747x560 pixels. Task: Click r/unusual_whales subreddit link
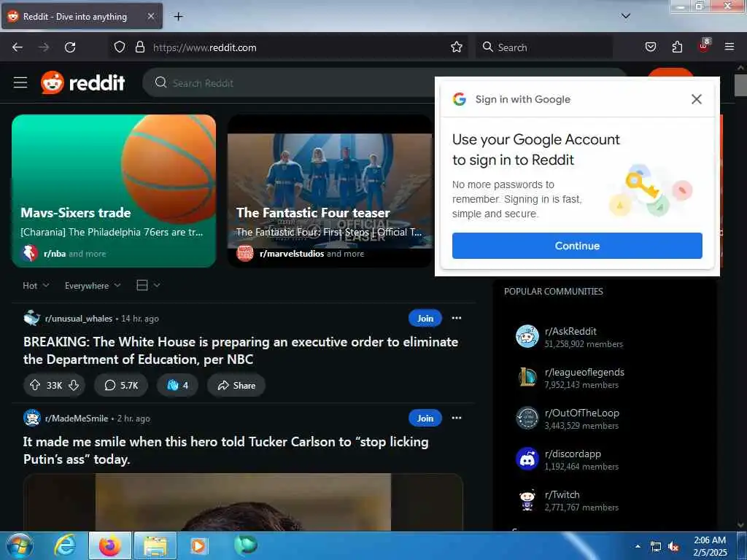[x=79, y=319]
